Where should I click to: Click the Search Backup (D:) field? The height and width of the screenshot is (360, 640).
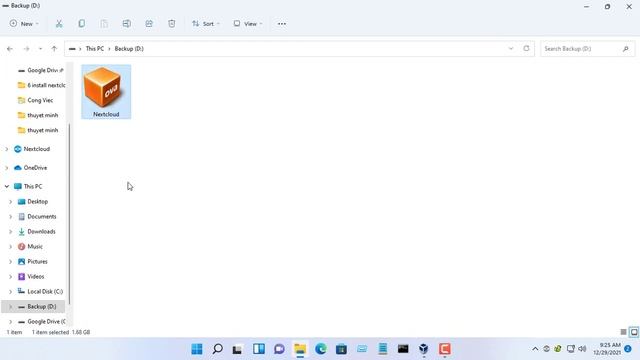tap(588, 49)
